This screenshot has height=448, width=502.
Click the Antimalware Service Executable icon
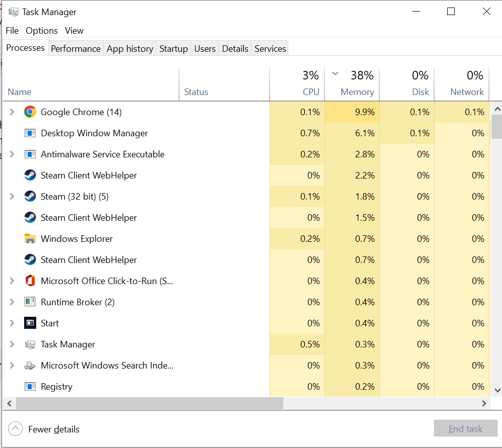pos(30,154)
